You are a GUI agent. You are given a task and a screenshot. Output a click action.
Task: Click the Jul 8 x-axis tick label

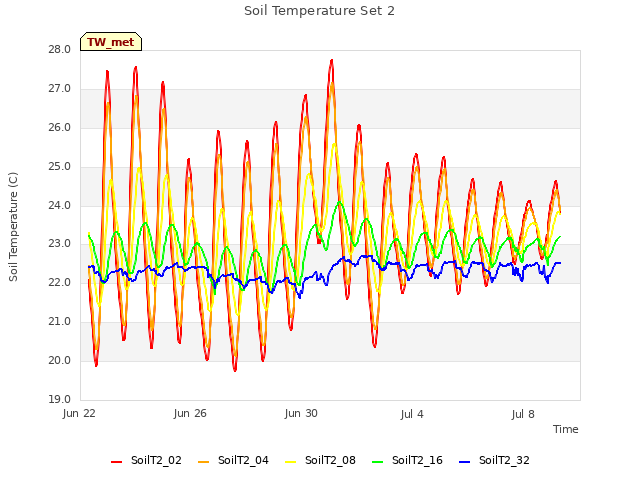tap(523, 414)
